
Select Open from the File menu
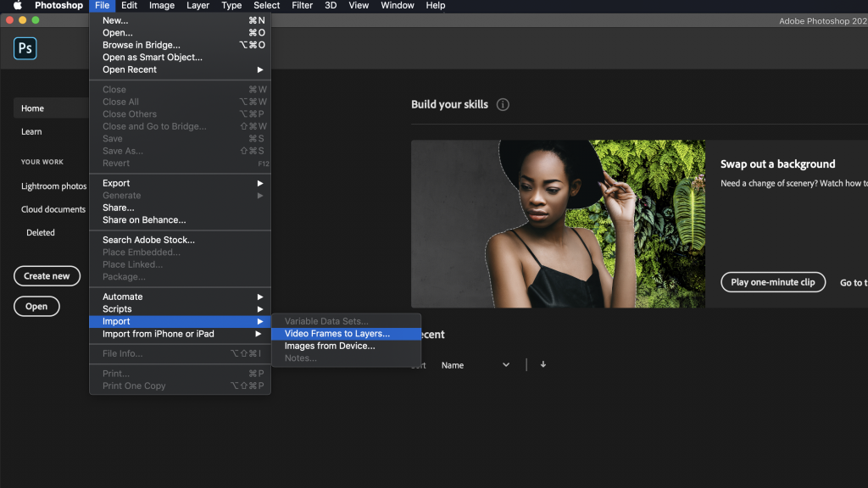click(180, 33)
